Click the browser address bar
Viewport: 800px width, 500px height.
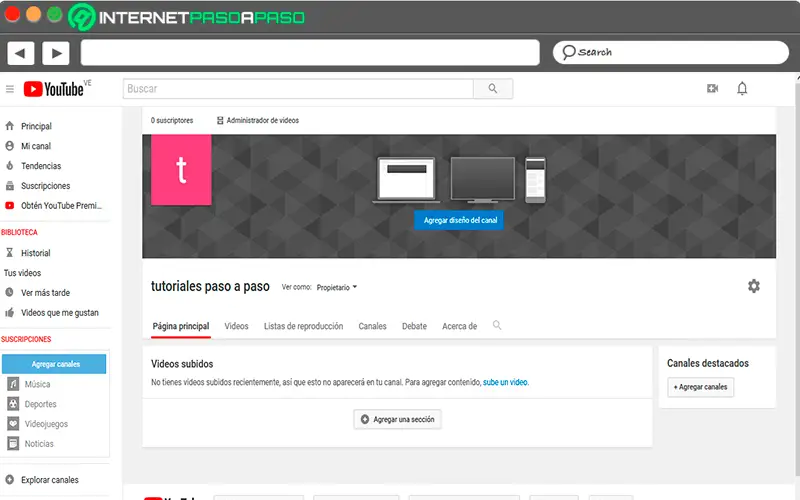(310, 53)
